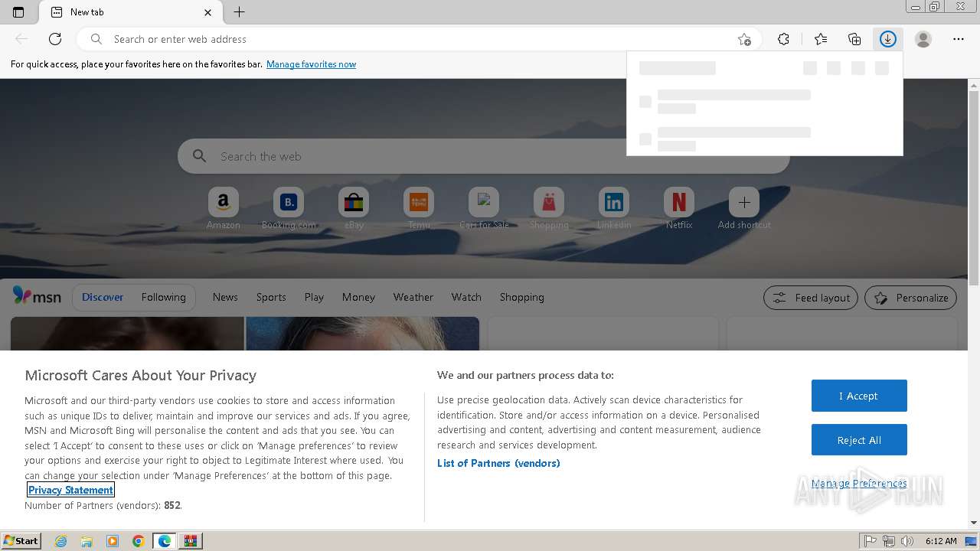
Task: Open the Extensions puzzle icon
Action: tap(783, 39)
